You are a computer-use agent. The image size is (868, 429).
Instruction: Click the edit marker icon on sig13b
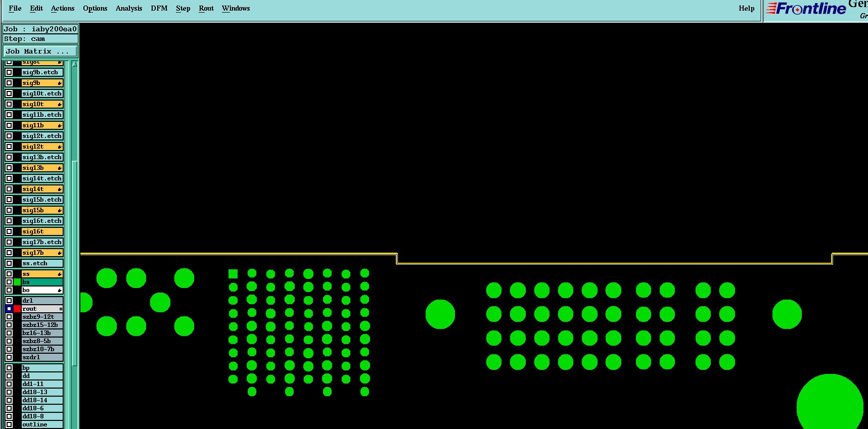[x=60, y=168]
